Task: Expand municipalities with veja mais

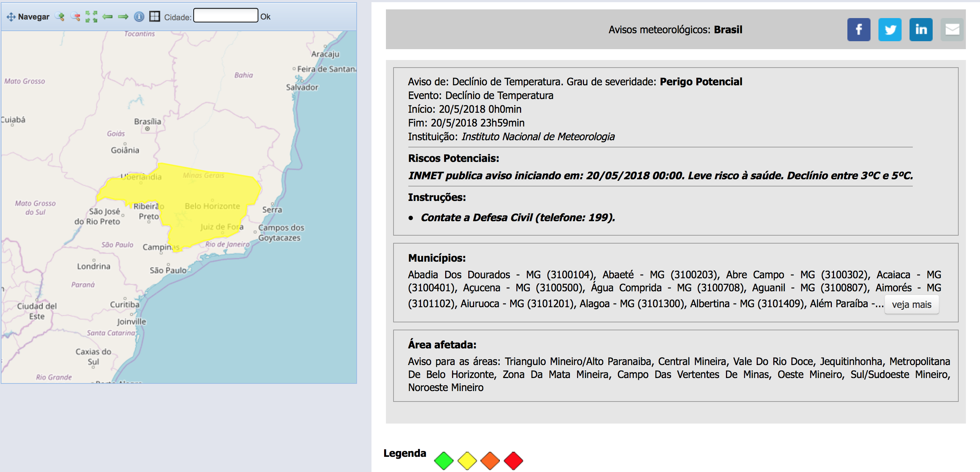Action: point(911,304)
